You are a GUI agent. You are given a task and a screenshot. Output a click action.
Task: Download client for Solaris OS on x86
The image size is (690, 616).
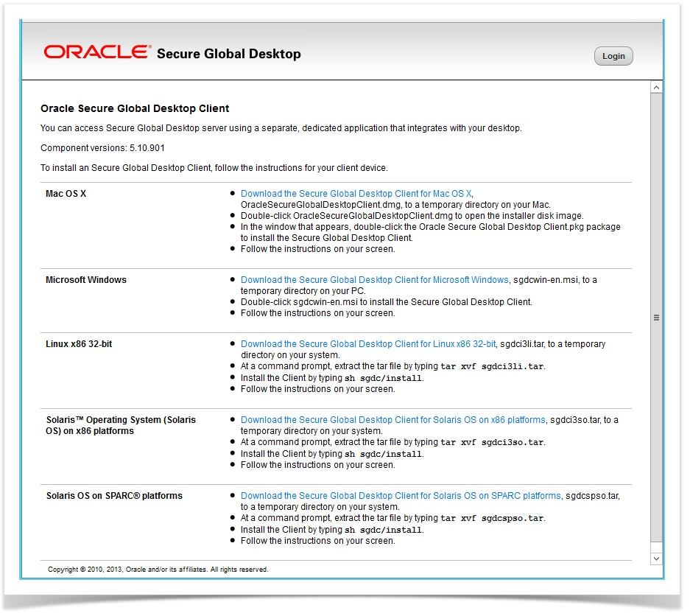click(x=392, y=420)
